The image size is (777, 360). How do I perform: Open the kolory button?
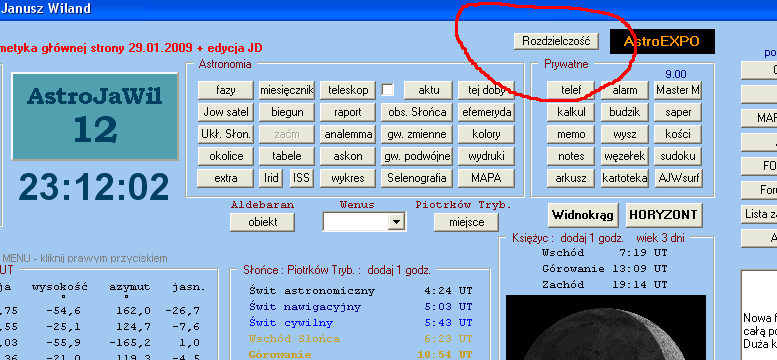(486, 134)
